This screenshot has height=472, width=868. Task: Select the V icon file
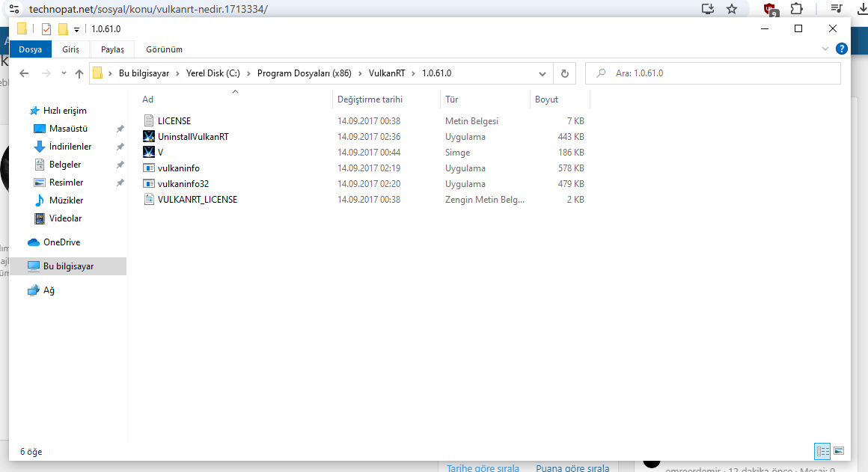[x=148, y=152]
